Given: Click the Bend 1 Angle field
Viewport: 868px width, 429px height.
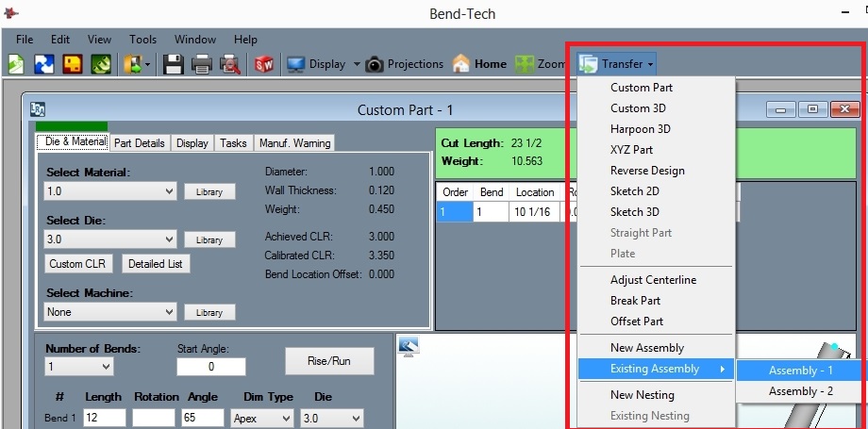Looking at the screenshot, I should tap(203, 418).
